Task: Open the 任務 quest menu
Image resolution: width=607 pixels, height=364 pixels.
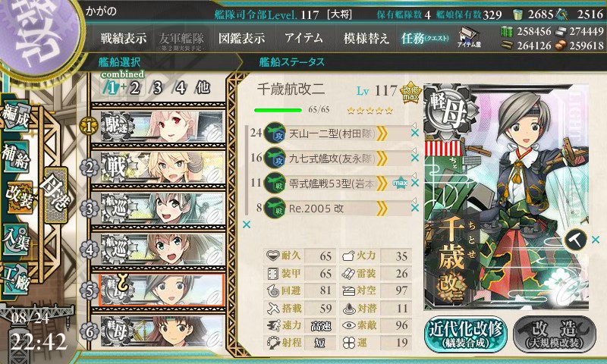Action: coord(425,38)
